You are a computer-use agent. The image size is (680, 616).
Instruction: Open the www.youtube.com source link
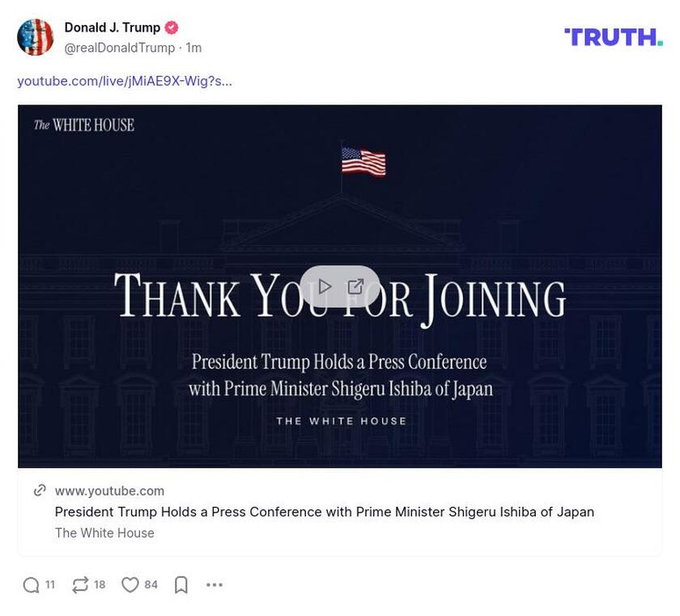pos(109,491)
